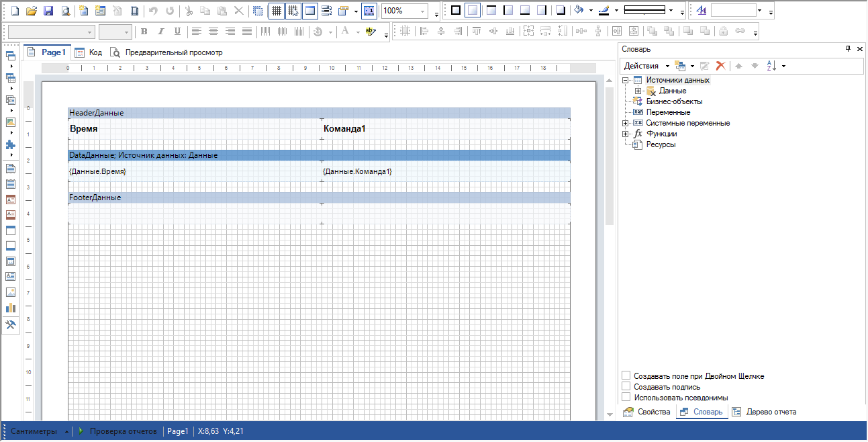Toggle the show rulers button beside zoom box
868x442 pixels.
(x=369, y=11)
